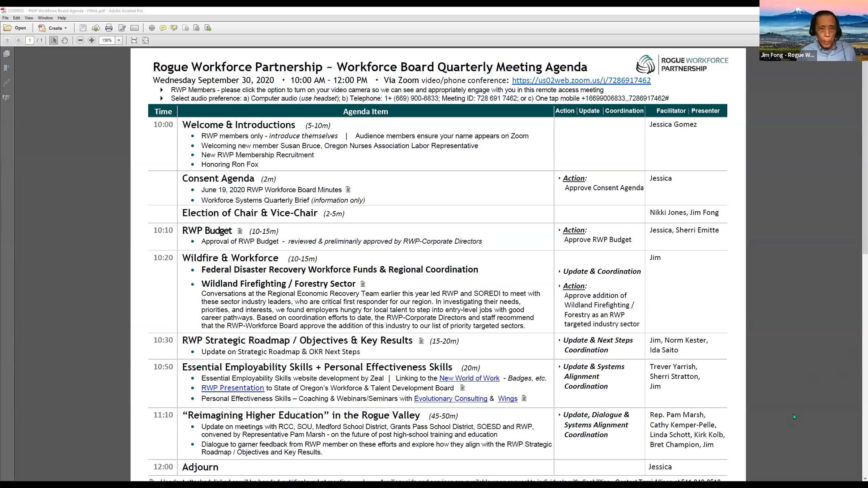
Task: Follow the New World of Work link
Action: [x=469, y=378]
